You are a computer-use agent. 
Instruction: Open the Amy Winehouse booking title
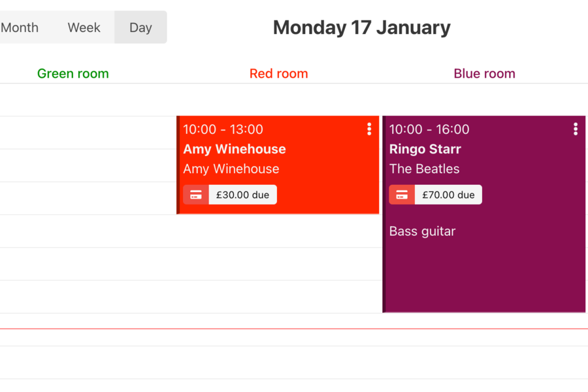click(x=235, y=149)
